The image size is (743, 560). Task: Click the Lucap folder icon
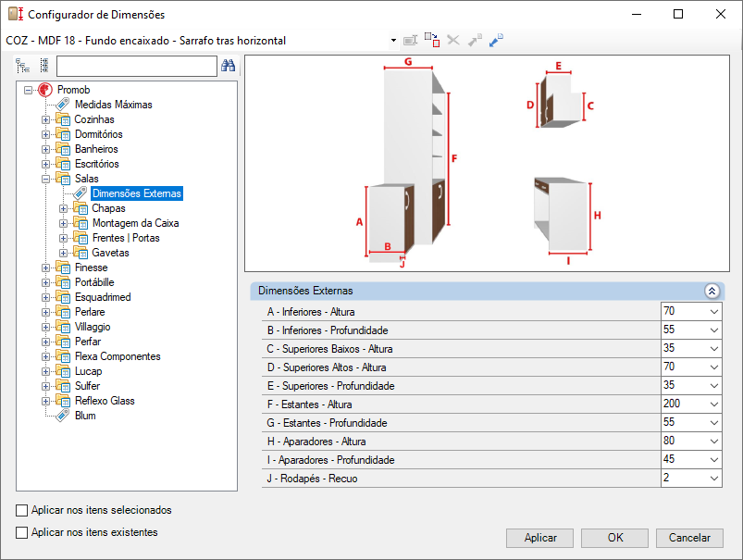(x=63, y=371)
